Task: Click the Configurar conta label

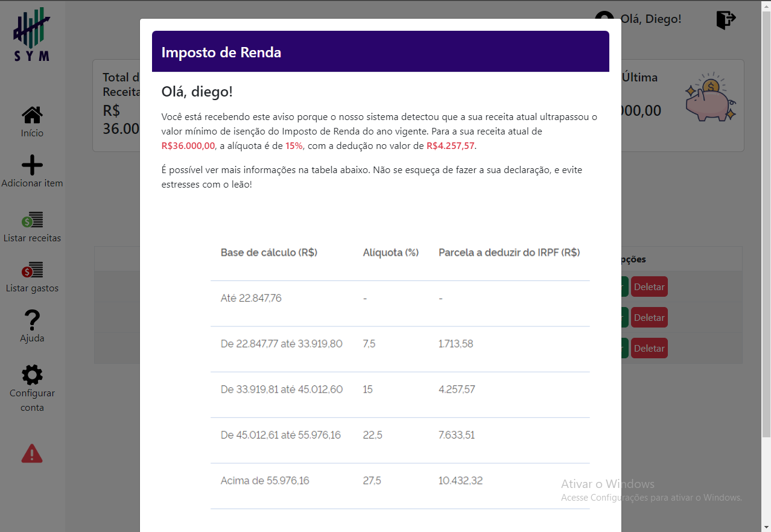Action: [32, 401]
